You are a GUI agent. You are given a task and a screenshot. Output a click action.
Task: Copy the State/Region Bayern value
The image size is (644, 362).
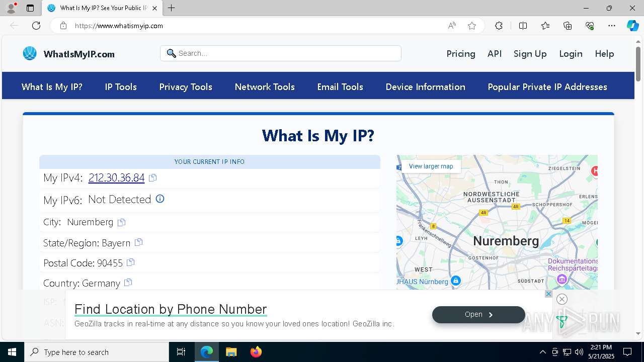coord(139,242)
